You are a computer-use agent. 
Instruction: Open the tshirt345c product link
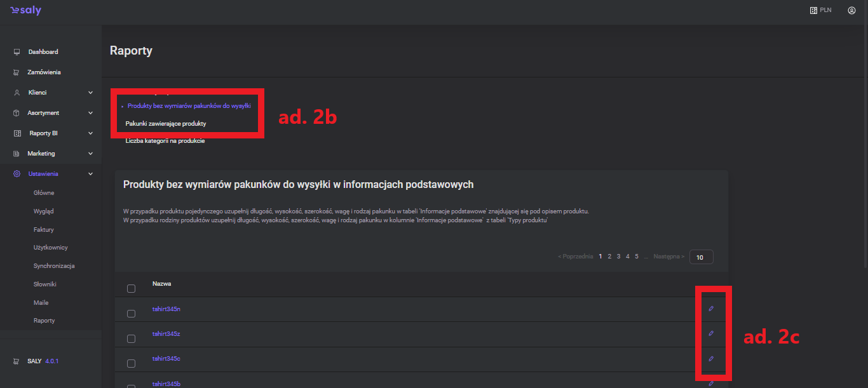pos(166,359)
